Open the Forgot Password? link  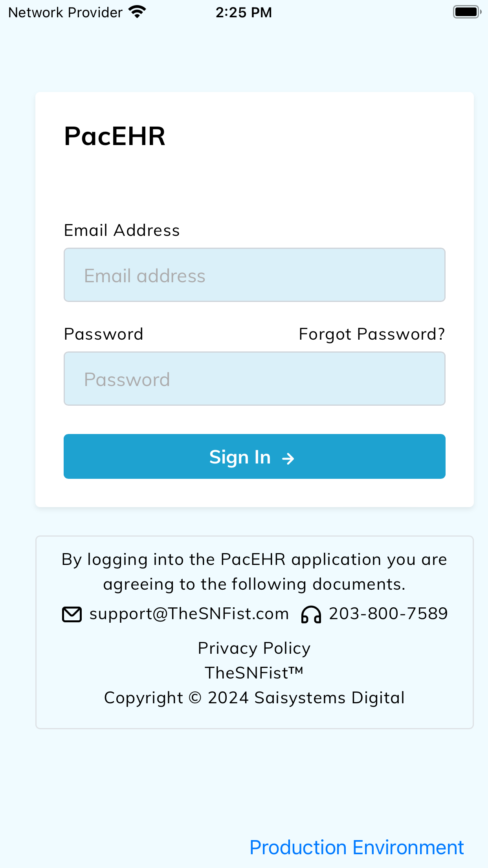pyautogui.click(x=372, y=334)
